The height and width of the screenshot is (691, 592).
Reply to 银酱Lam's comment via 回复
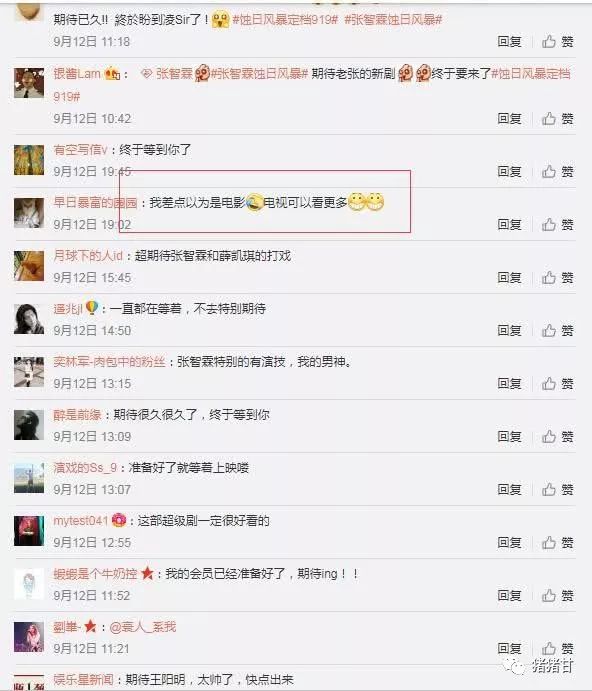tap(509, 119)
